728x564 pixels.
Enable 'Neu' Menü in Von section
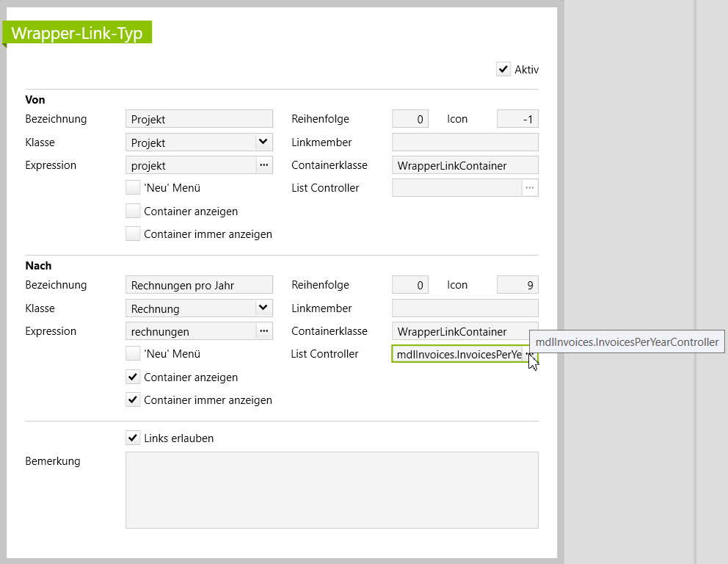click(133, 188)
